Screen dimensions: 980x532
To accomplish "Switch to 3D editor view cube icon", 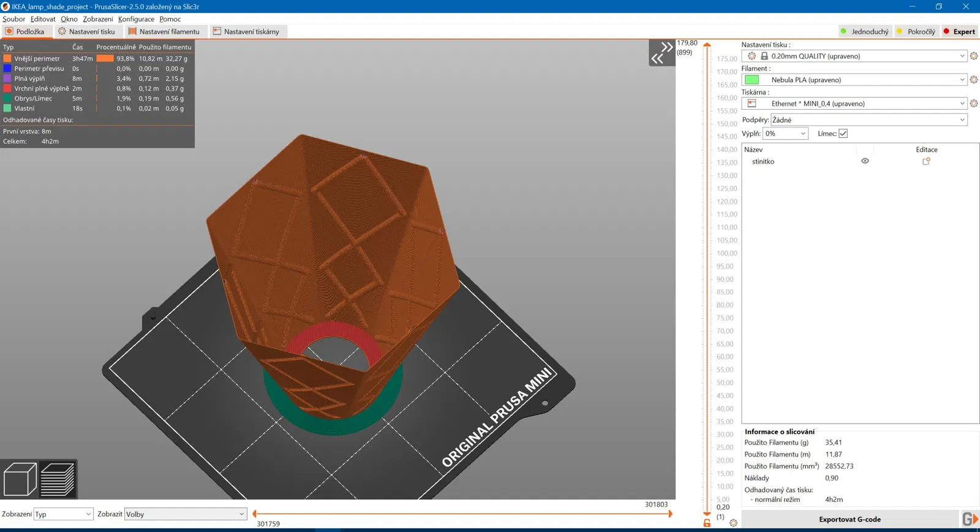I will (x=20, y=479).
